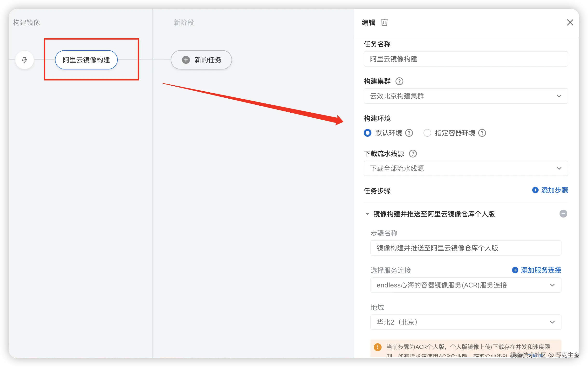Open the 华北2(北京) region dropdown
The image size is (588, 367).
pyautogui.click(x=465, y=322)
